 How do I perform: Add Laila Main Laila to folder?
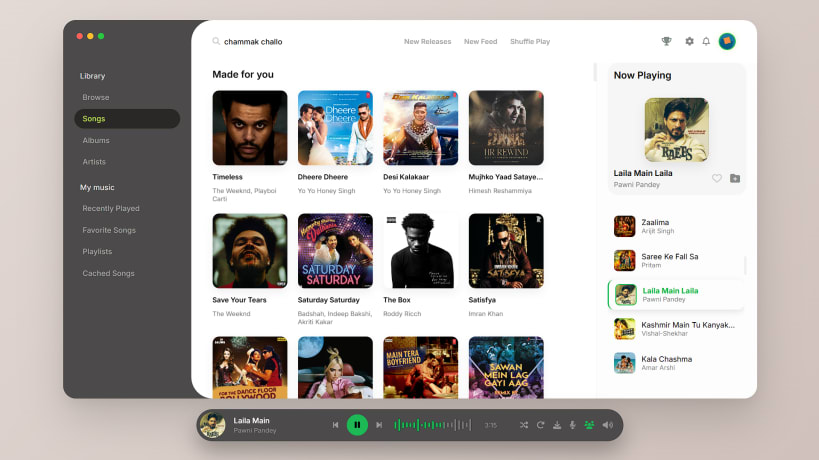point(735,179)
